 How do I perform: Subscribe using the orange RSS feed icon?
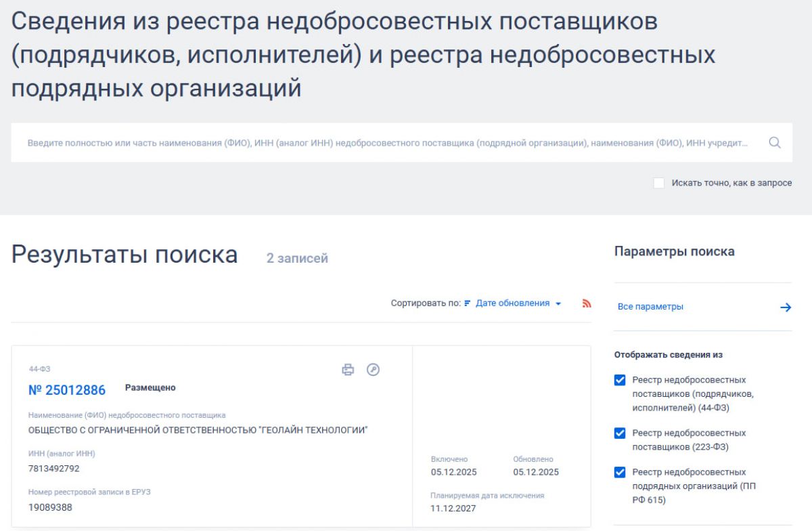(587, 303)
